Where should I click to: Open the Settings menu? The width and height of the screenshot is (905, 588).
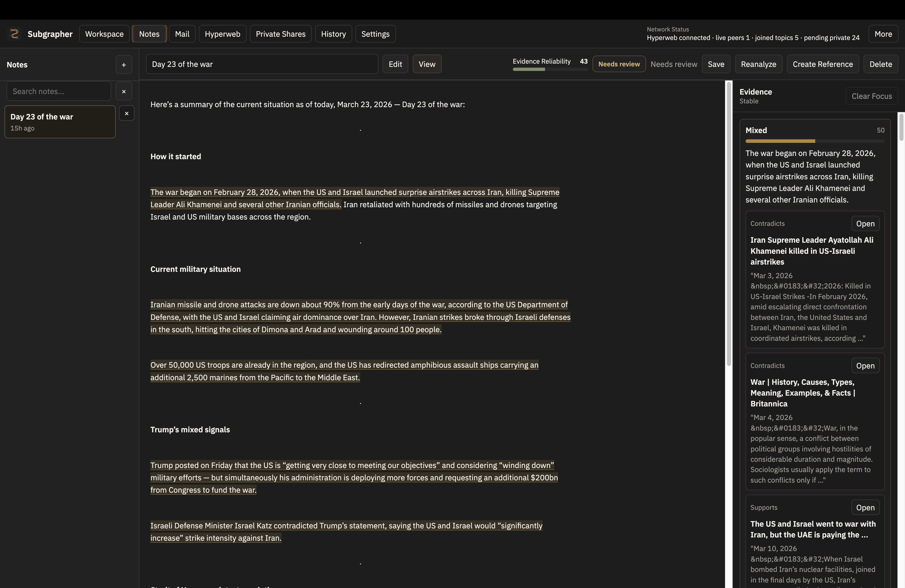point(375,33)
